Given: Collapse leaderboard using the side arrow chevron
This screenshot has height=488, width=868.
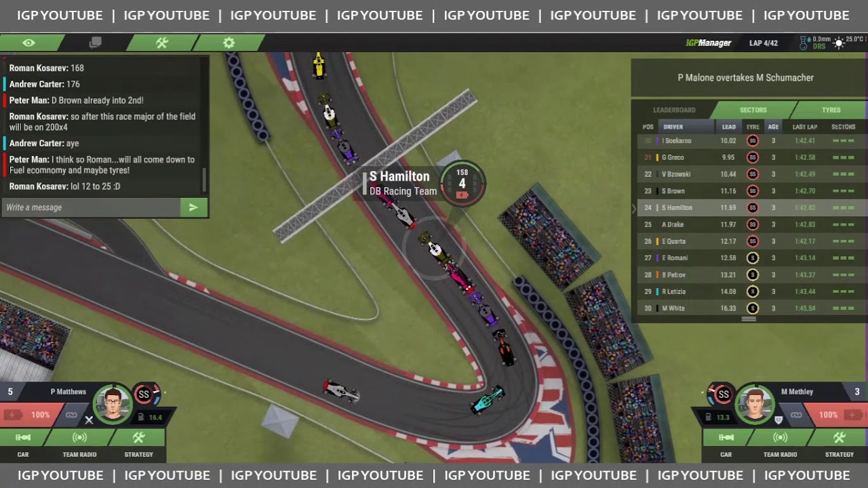Looking at the screenshot, I should [x=634, y=209].
